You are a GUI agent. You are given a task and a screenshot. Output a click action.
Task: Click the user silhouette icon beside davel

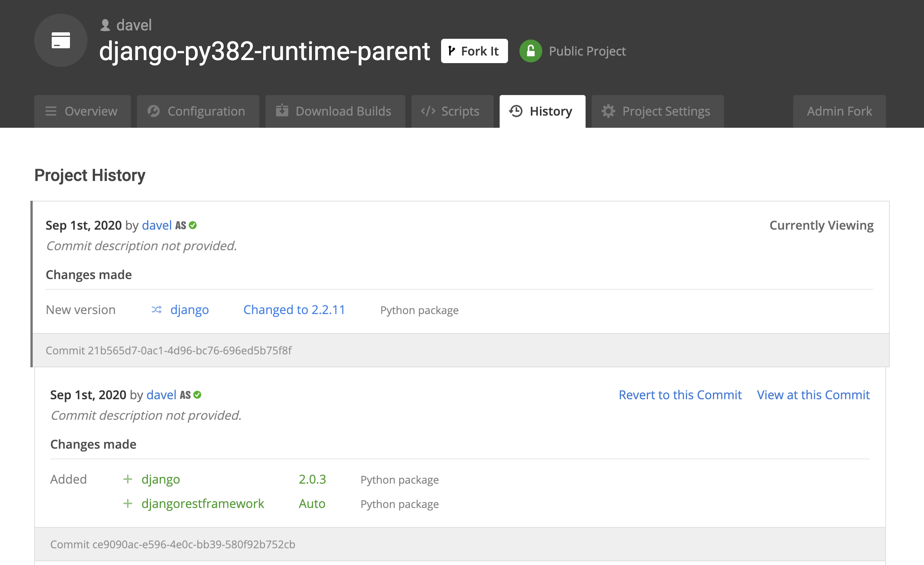(105, 25)
